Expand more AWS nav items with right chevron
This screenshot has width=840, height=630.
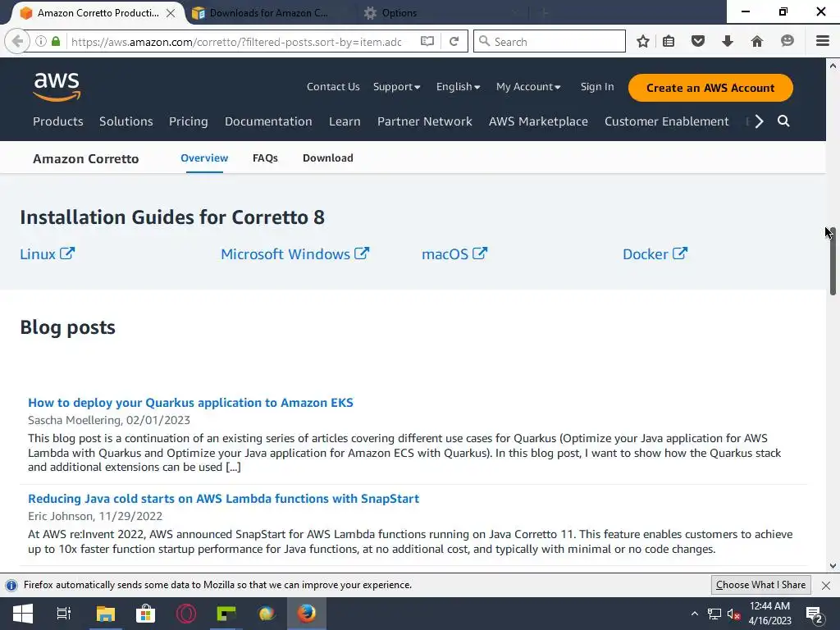click(759, 121)
